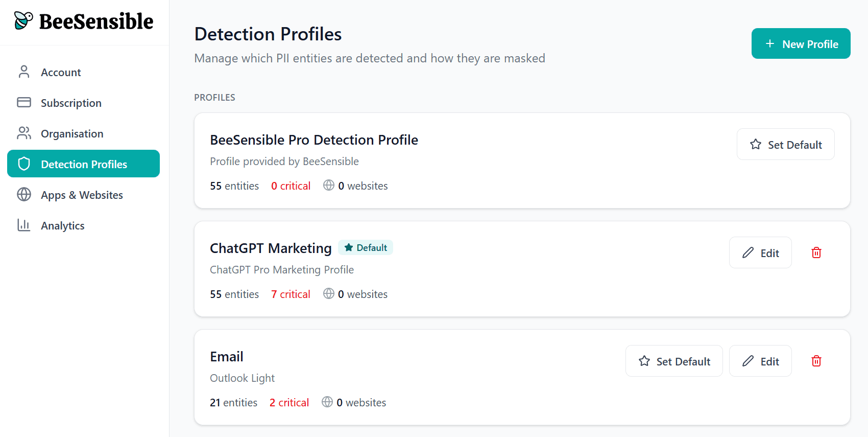Image resolution: width=868 pixels, height=437 pixels.
Task: Go to Subscription settings
Action: coord(71,103)
